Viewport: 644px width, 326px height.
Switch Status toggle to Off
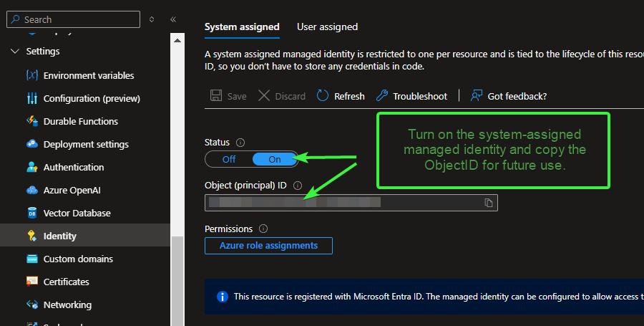pyautogui.click(x=229, y=159)
